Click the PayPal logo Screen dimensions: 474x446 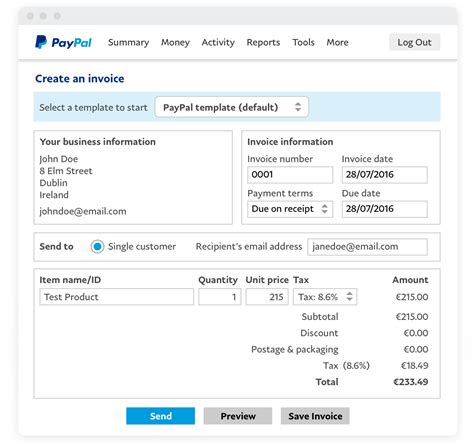63,42
